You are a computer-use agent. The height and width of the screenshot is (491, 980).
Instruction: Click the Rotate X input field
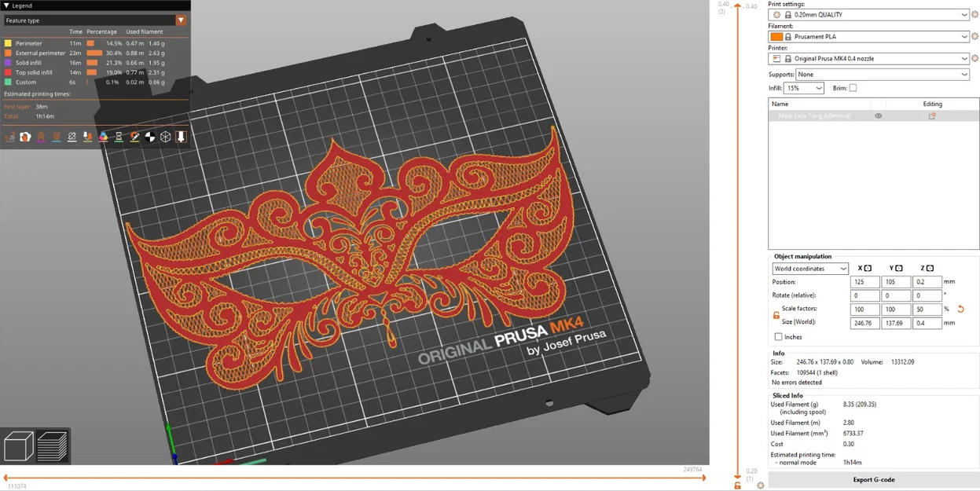[864, 296]
